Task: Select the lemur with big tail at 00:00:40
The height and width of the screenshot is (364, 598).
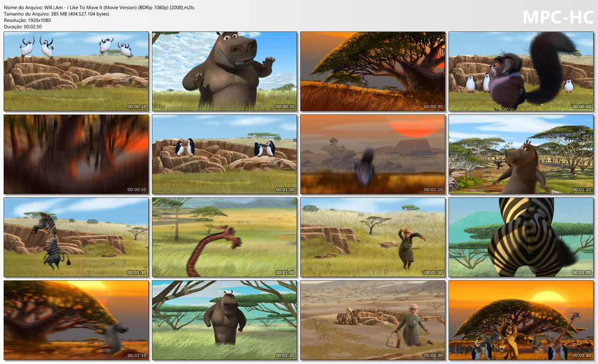Action: click(520, 71)
